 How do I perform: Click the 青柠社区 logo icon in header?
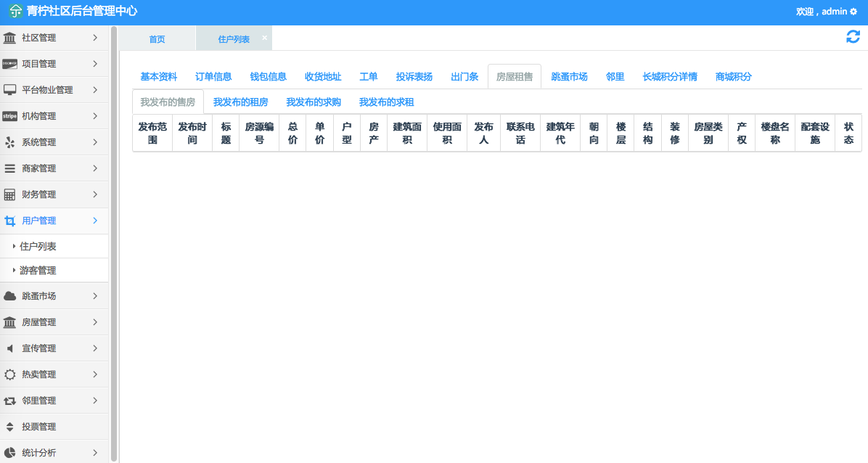[15, 11]
